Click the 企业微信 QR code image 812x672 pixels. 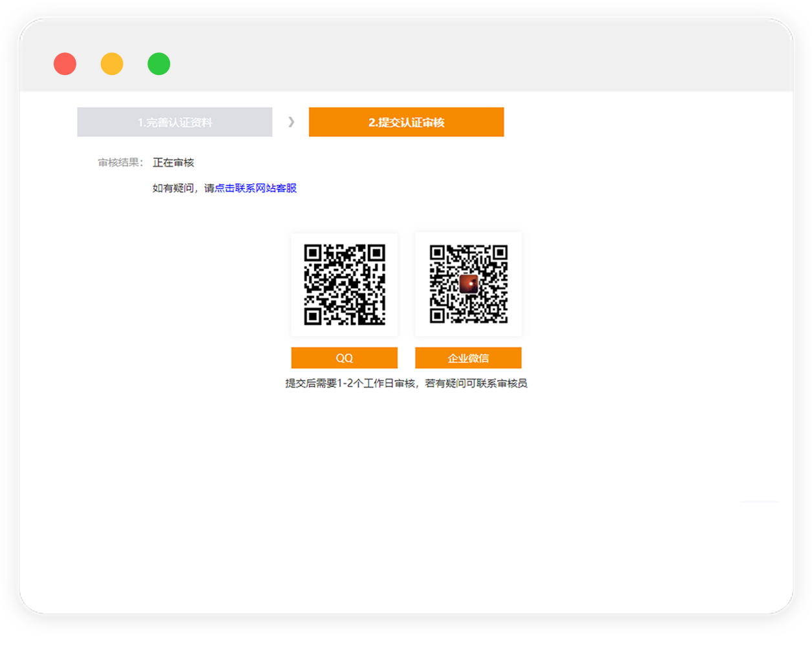point(468,284)
